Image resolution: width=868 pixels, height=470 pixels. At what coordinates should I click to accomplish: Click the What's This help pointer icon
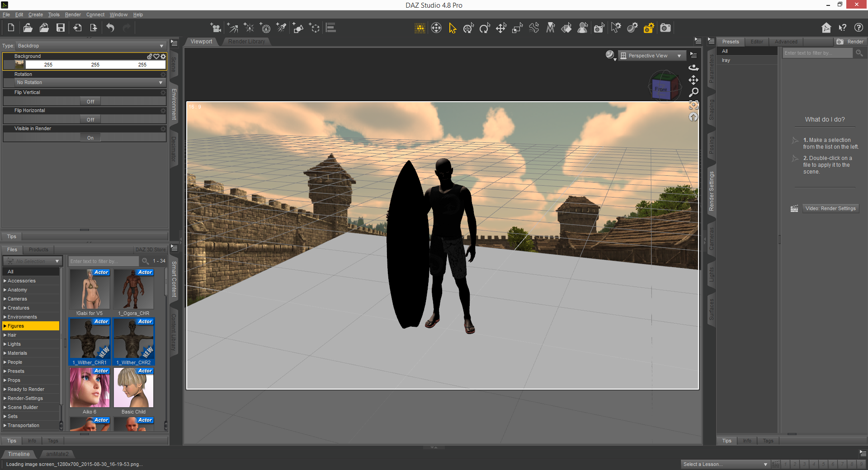(843, 28)
